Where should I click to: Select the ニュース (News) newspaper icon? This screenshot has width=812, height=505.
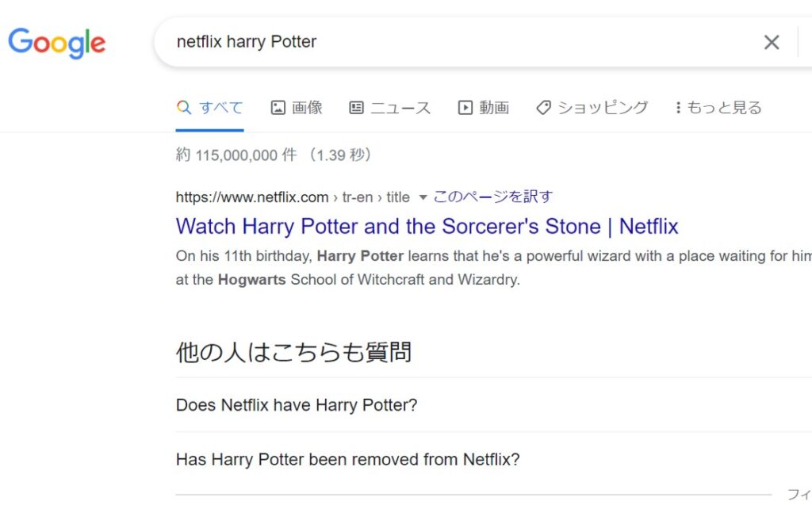pos(355,107)
